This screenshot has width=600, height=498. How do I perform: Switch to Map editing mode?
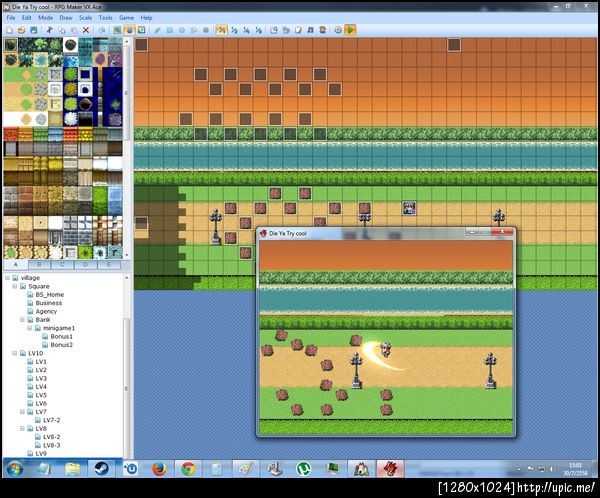[x=117, y=30]
